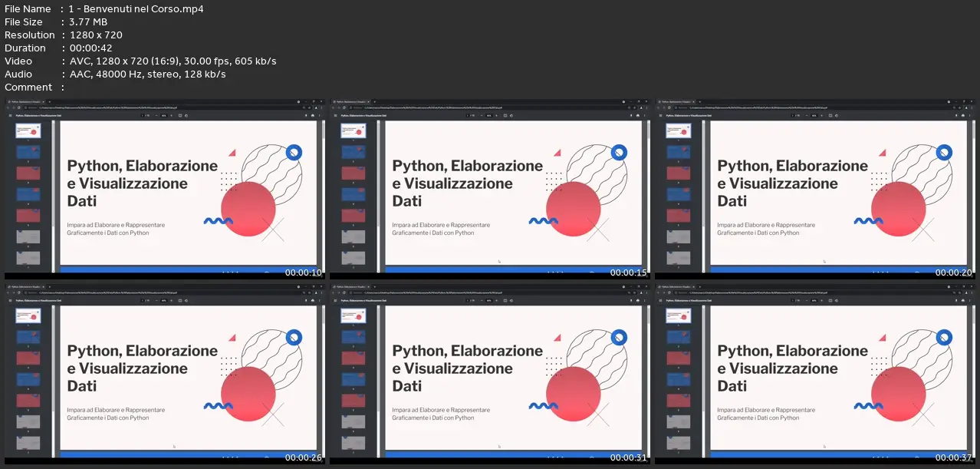
Task: Select the page 2 blue thumbnail in the 00:00:31 frame
Action: (x=354, y=337)
